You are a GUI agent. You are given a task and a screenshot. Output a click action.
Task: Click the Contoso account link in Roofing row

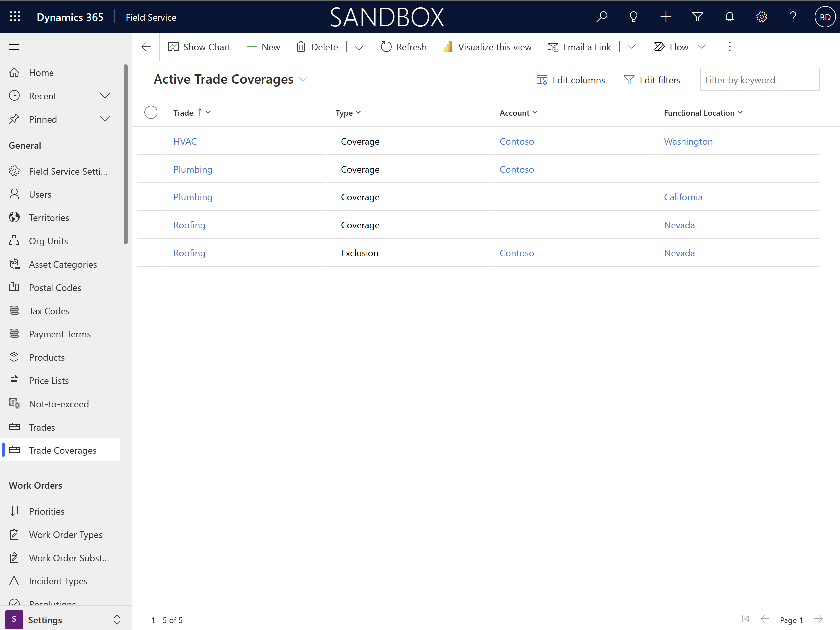coord(517,253)
